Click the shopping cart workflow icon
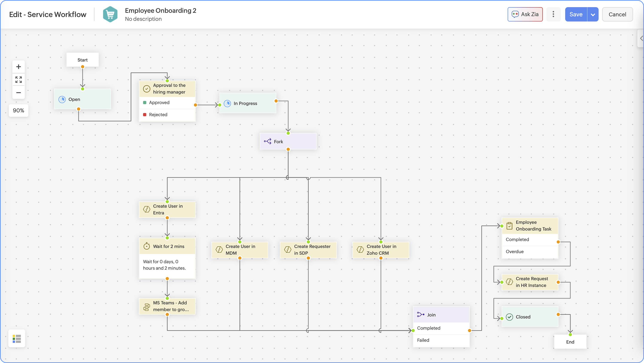 [110, 14]
